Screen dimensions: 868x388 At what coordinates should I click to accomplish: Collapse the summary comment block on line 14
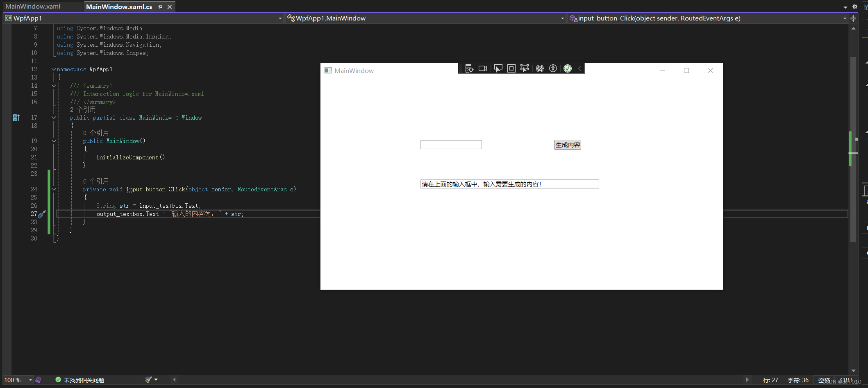[54, 86]
